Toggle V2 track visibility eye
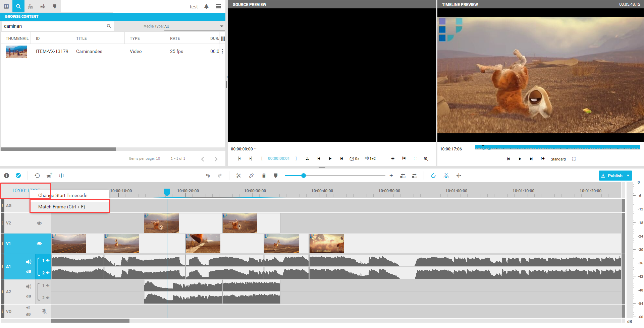Image resolution: width=644 pixels, height=328 pixels. coord(39,223)
